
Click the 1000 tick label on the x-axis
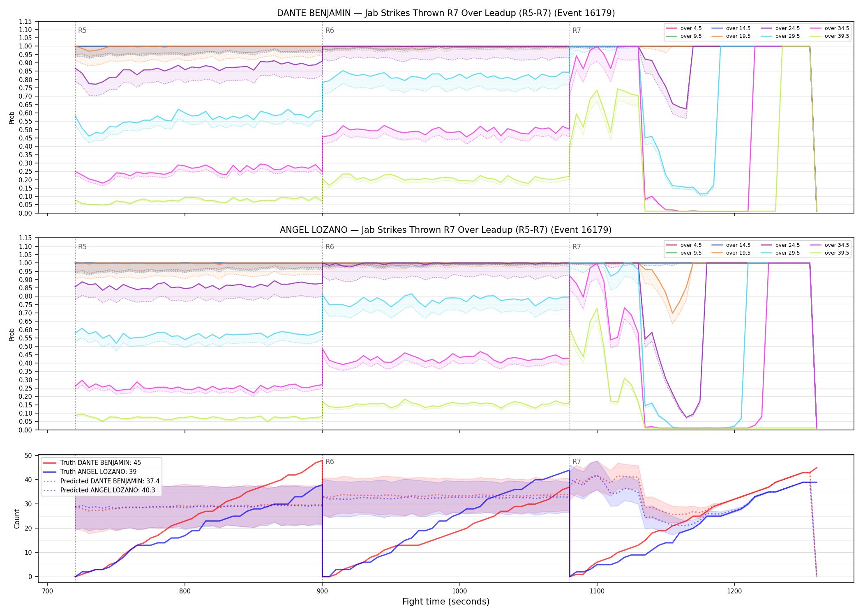coord(459,591)
